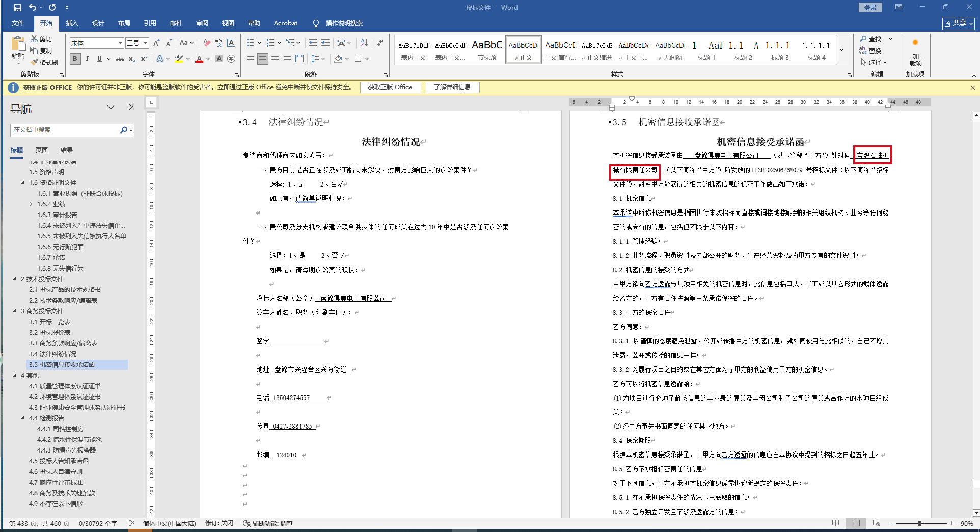The image size is (980, 532).
Task: Click the '获取正版 Office' button
Action: point(390,87)
